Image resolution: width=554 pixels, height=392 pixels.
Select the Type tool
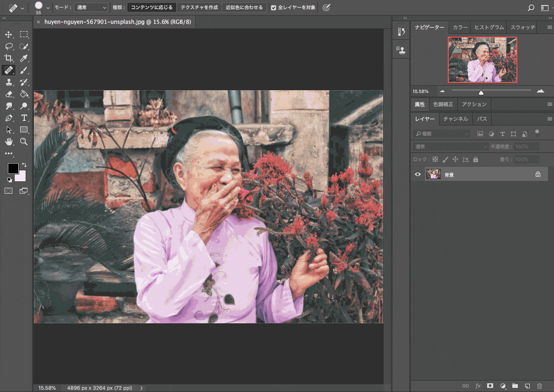(x=24, y=118)
